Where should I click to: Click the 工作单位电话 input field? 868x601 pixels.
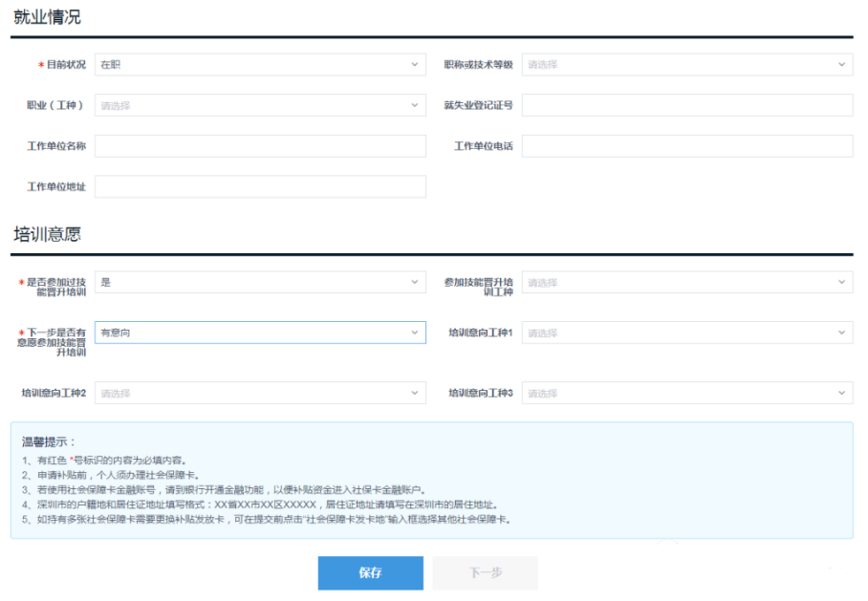tap(688, 145)
